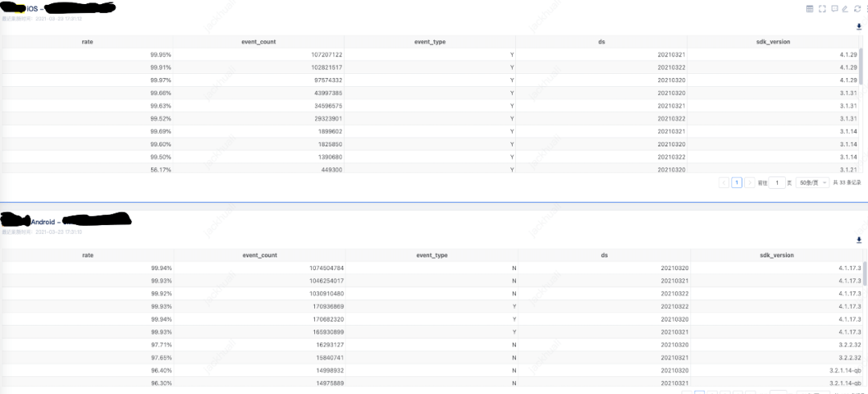Viewport: 868px width, 394px height.
Task: Click Android table event_type column header
Action: [432, 255]
